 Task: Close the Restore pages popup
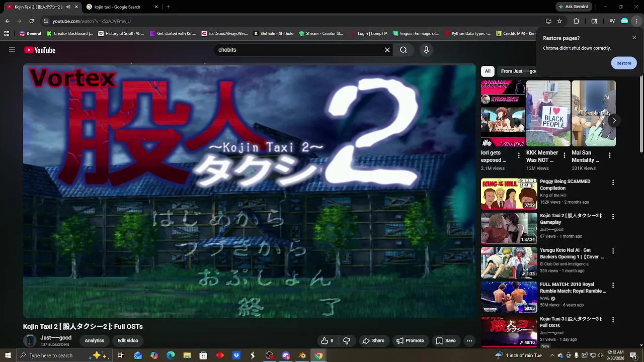coord(634,38)
